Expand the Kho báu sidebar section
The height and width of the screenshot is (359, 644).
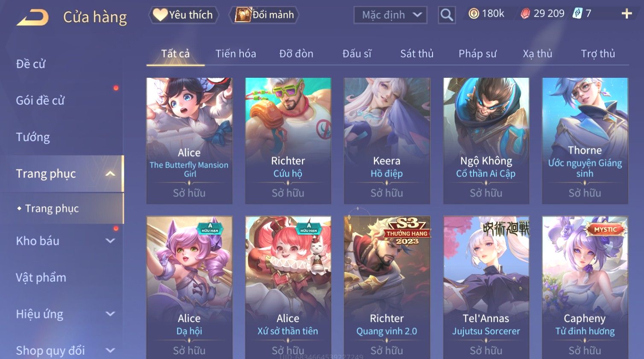click(110, 241)
